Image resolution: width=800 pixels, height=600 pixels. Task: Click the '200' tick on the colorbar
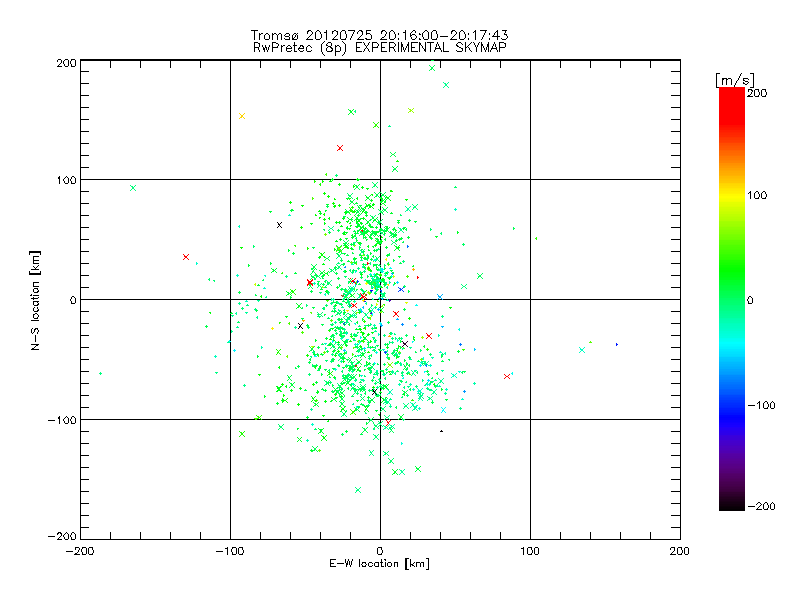tap(757, 93)
